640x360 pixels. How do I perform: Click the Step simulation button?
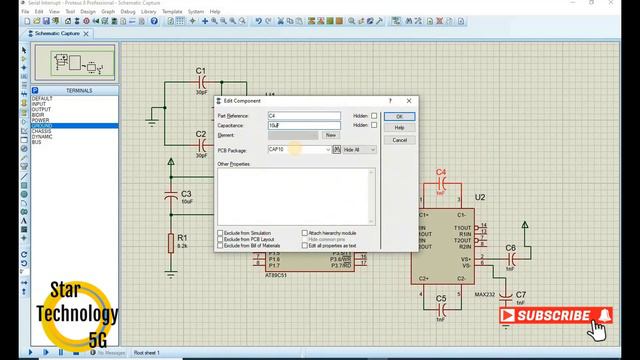[x=46, y=352]
